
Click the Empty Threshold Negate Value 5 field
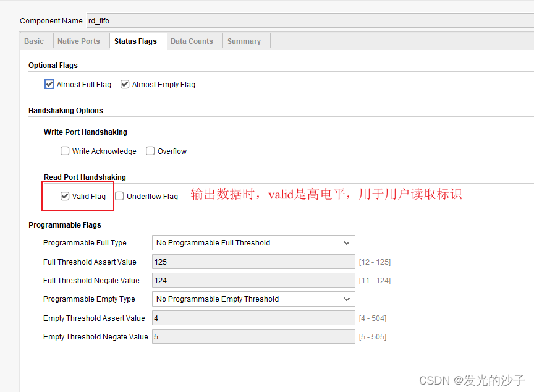[x=253, y=336]
